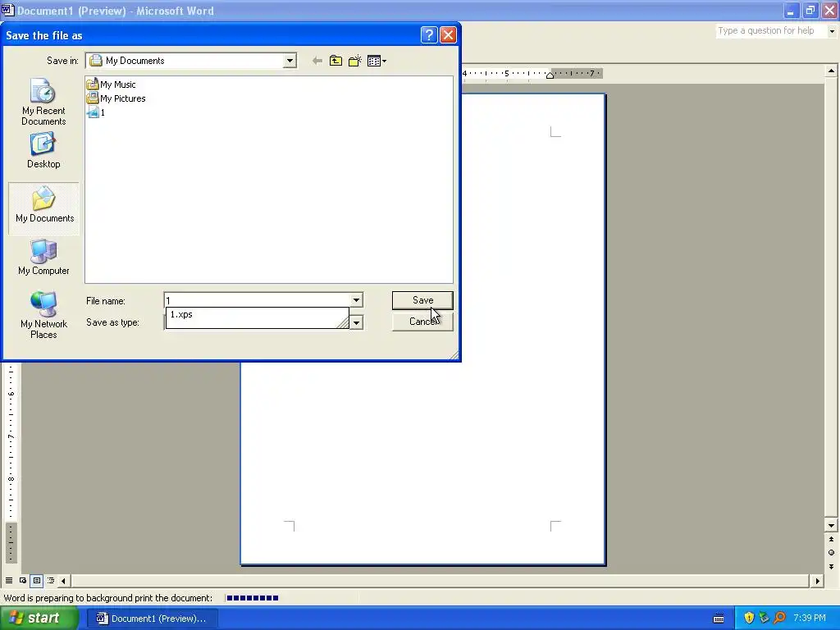Click the Back arrow in Save dialog
The width and height of the screenshot is (840, 630).
[x=317, y=61]
